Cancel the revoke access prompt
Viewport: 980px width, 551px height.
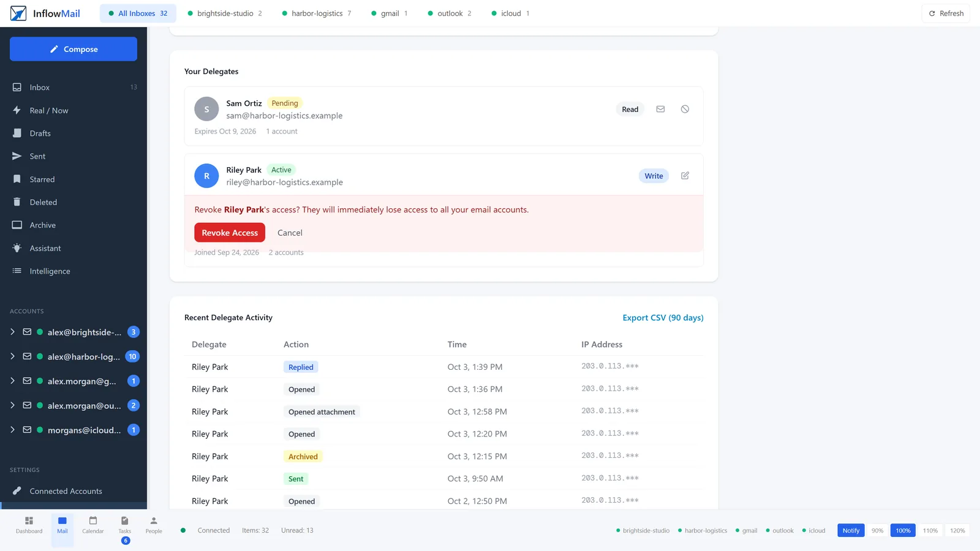(x=290, y=233)
